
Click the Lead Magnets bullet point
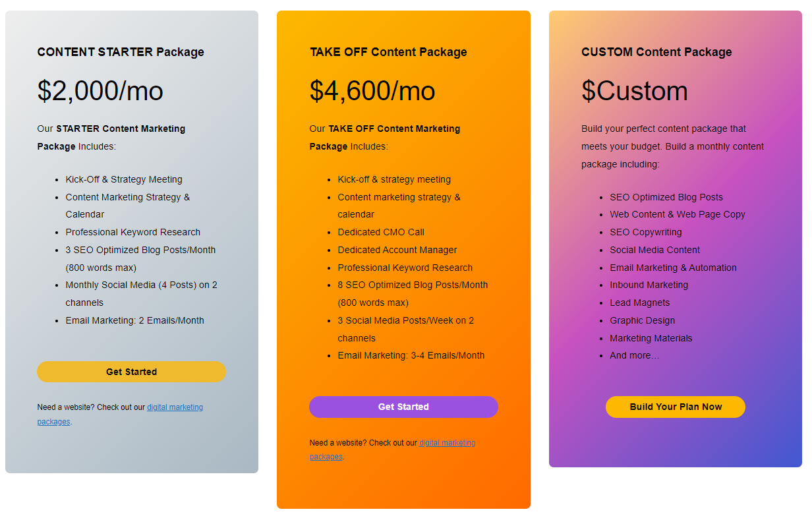[x=639, y=303]
